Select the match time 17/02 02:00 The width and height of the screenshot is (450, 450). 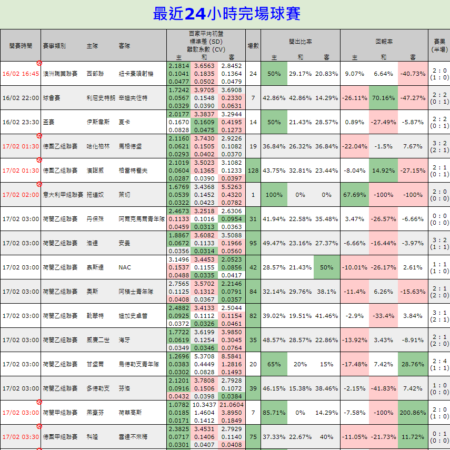[21, 195]
